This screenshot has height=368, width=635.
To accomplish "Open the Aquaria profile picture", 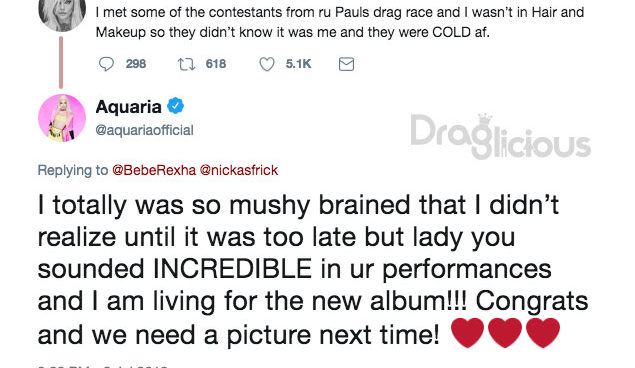I will [x=62, y=118].
